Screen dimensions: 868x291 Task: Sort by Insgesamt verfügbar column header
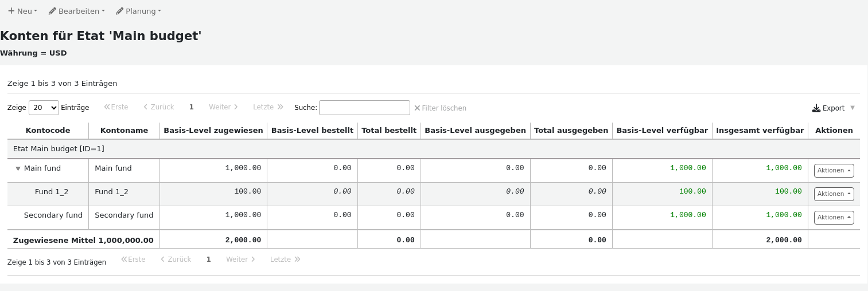tap(760, 131)
